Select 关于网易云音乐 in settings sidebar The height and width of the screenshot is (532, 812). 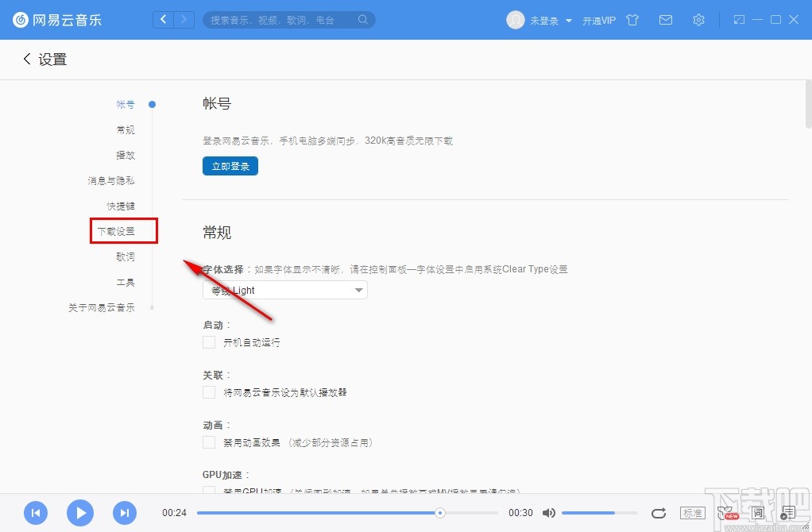coord(102,307)
